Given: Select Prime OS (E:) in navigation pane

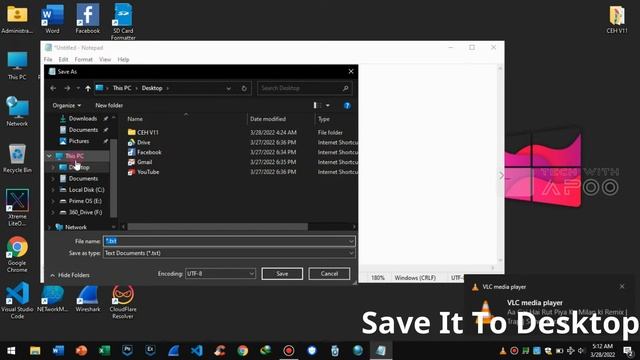Looking at the screenshot, I should click(x=85, y=201).
